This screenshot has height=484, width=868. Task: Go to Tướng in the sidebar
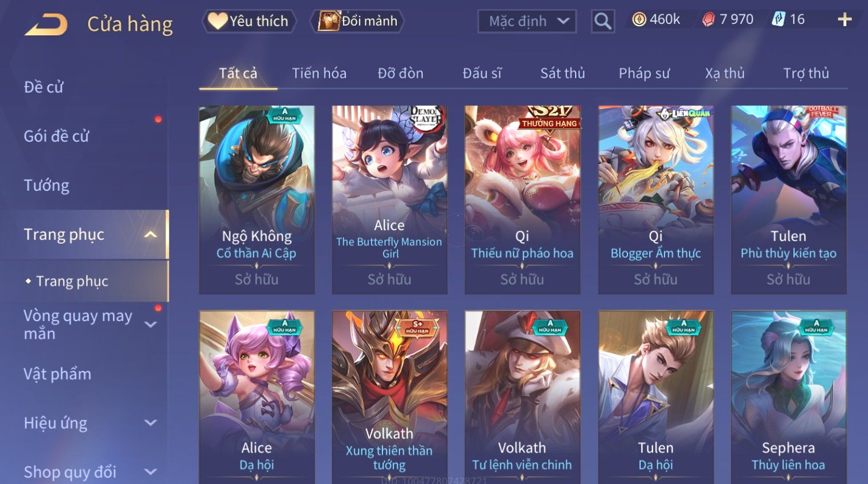[46, 186]
